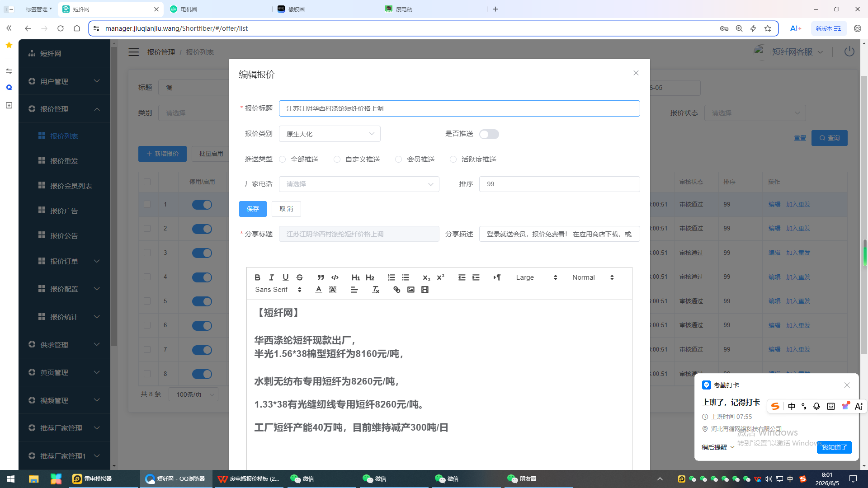Apply Heading 2 format

coord(370,277)
